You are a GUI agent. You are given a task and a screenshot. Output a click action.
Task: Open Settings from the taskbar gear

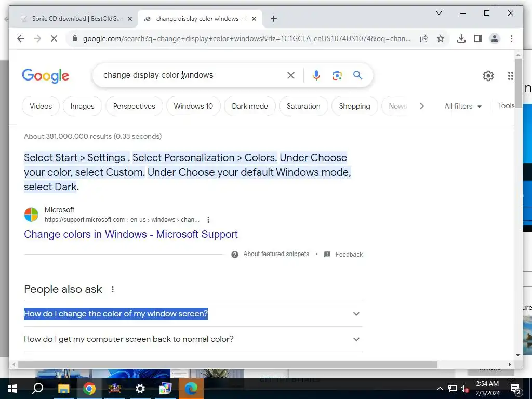[x=140, y=389]
